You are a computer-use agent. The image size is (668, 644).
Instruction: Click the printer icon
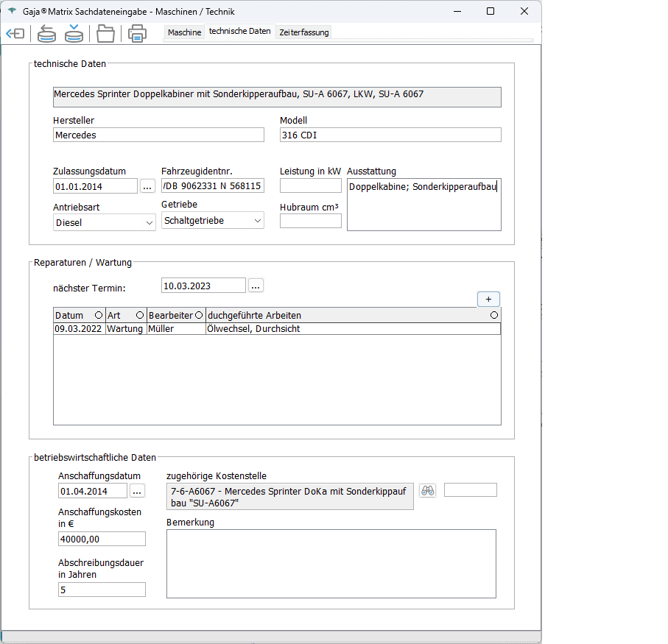pyautogui.click(x=137, y=34)
